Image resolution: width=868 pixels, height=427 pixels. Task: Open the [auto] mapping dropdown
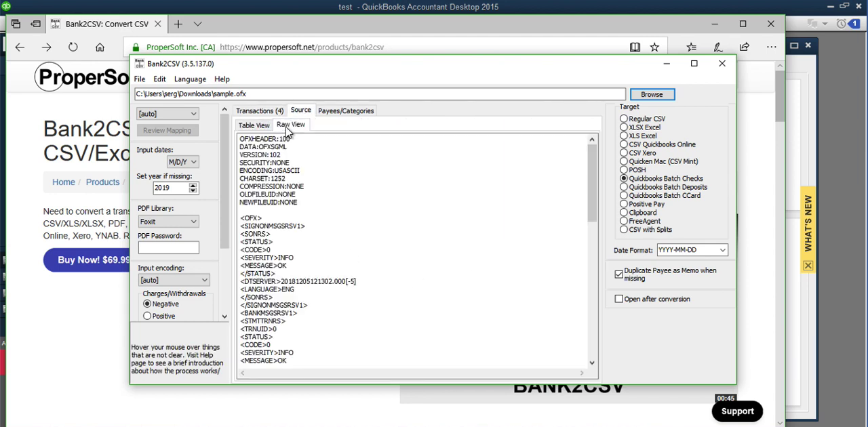pos(167,114)
